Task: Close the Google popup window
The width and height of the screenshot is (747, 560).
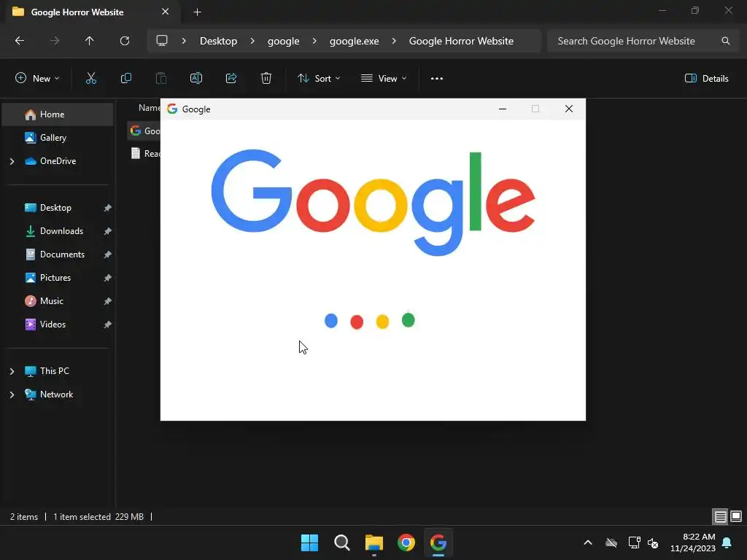Action: point(569,109)
